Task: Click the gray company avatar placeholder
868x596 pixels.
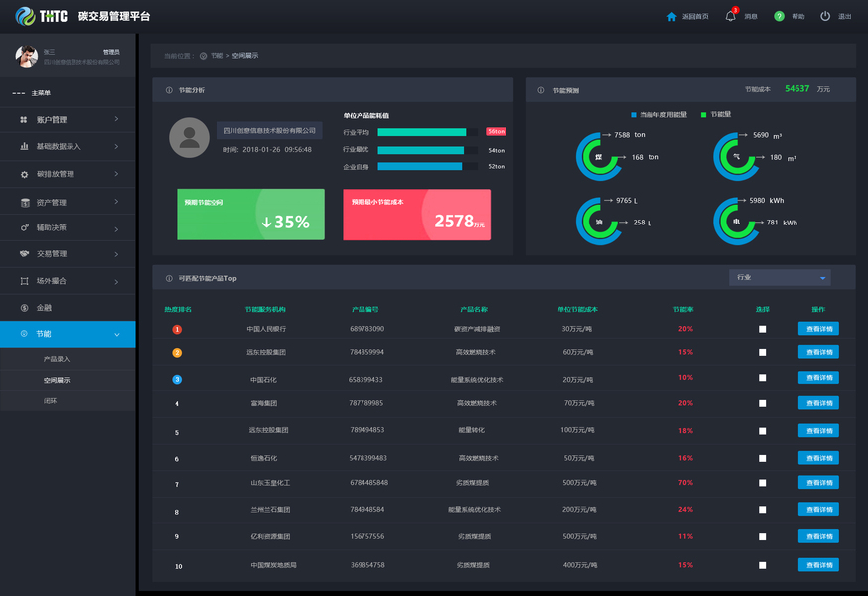Action: (x=189, y=137)
